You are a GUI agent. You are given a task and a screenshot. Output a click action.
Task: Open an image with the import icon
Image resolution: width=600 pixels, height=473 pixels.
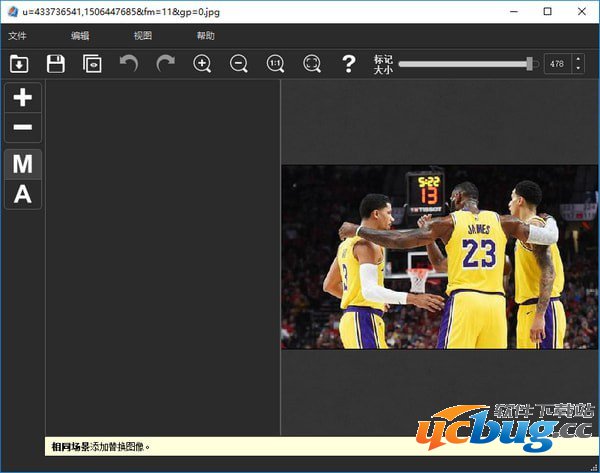[19, 64]
